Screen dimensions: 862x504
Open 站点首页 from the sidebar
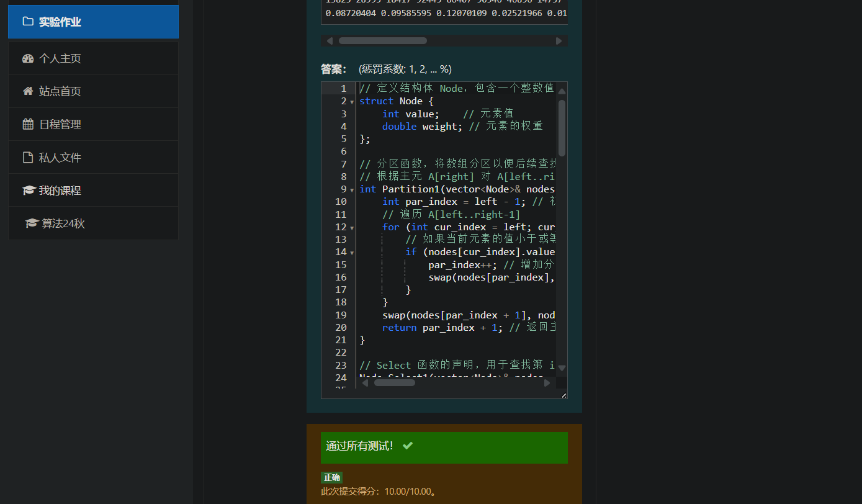pos(93,91)
